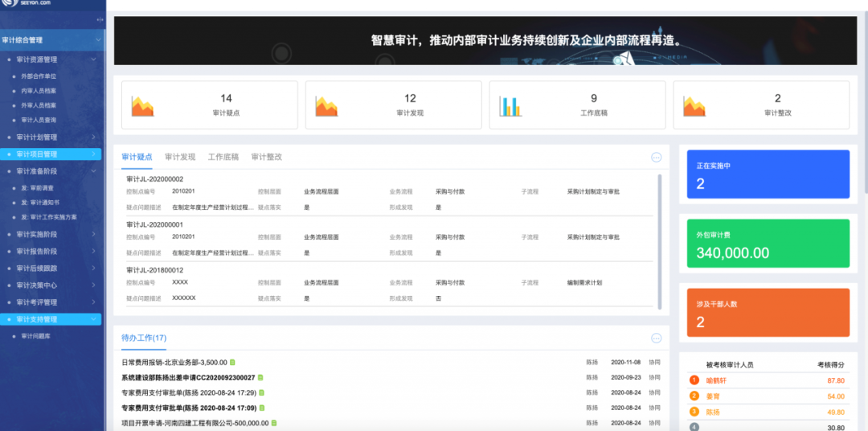Click the chart icon on 审计整改 card
868x431 pixels.
pyautogui.click(x=694, y=106)
